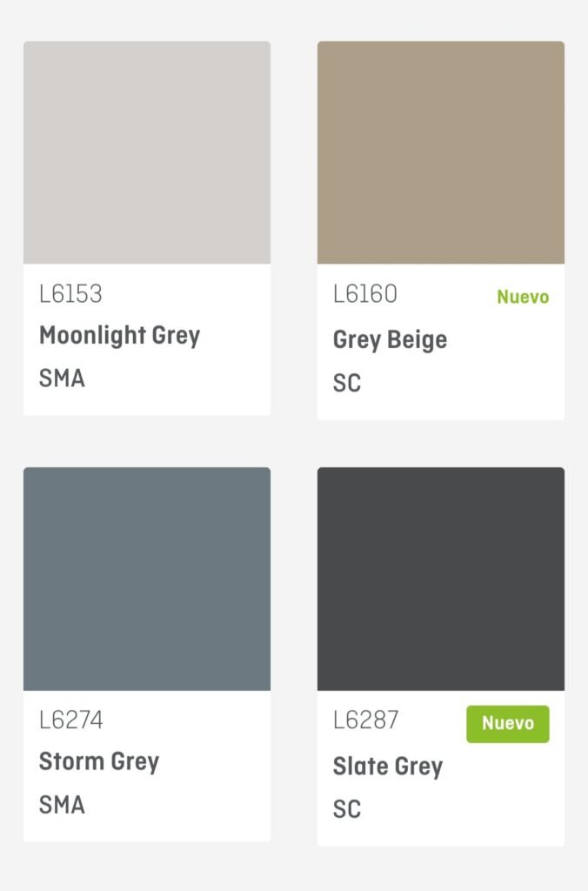Select the Grey Beige color swatch
This screenshot has width=588, height=891.
click(x=441, y=152)
